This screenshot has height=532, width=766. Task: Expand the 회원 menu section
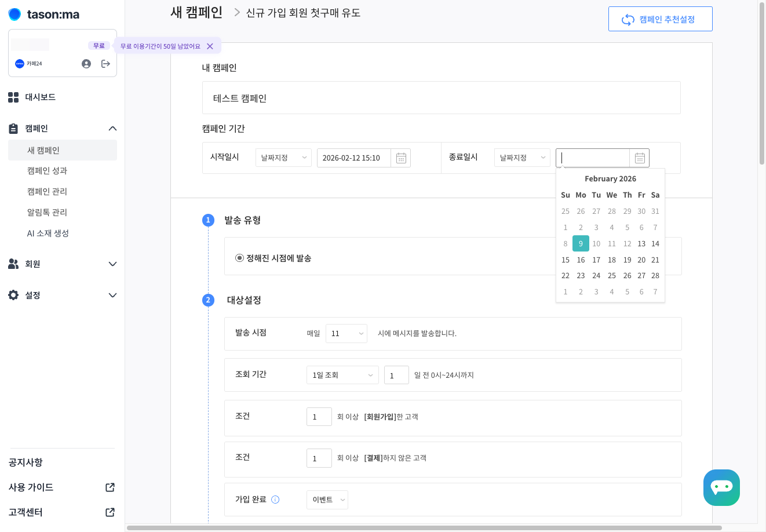point(112,264)
